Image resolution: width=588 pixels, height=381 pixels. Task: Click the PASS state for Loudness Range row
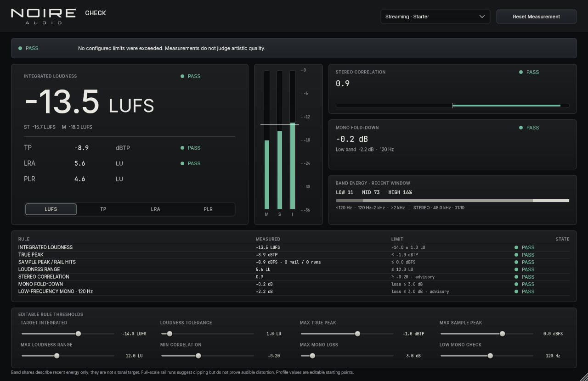point(525,269)
